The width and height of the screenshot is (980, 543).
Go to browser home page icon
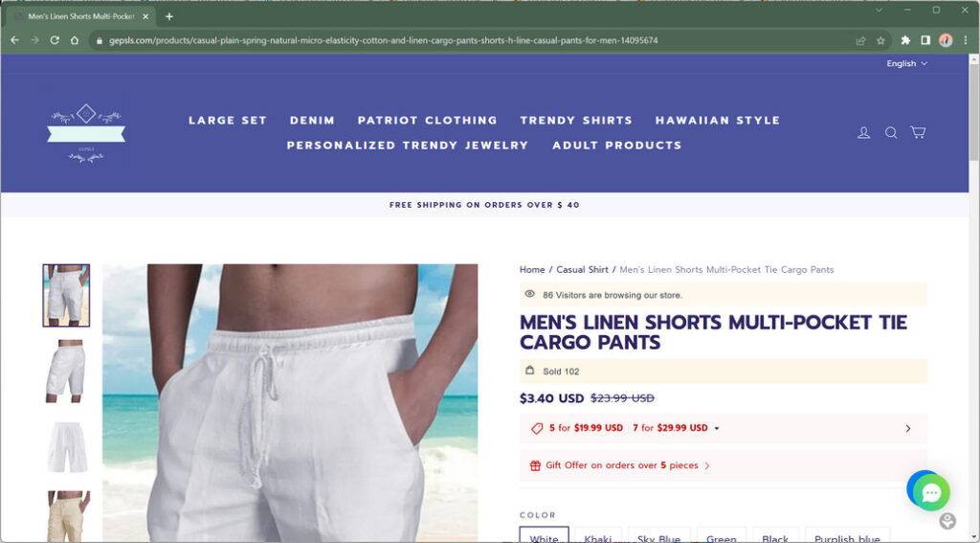(x=75, y=40)
